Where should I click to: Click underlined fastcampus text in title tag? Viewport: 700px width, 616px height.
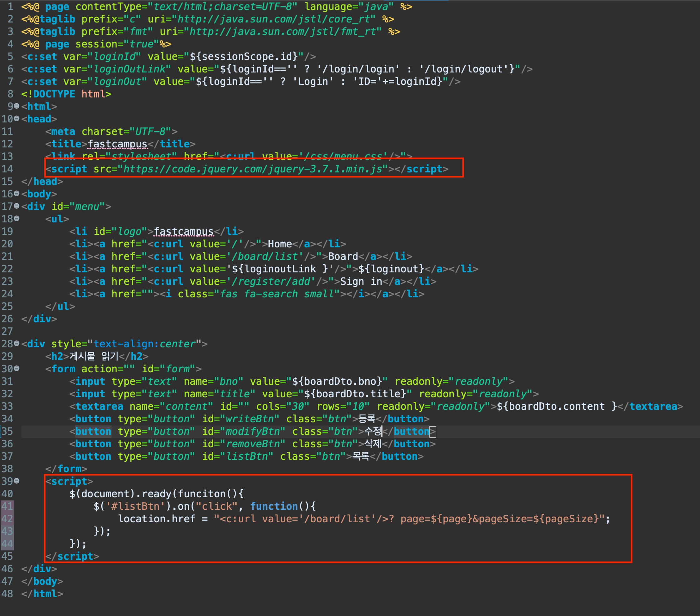click(117, 144)
